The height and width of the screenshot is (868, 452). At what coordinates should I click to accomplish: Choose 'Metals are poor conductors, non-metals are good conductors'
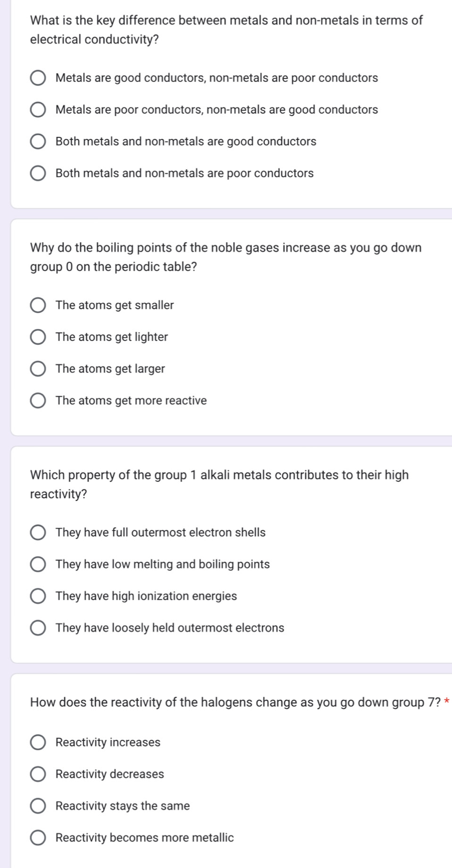[38, 110]
